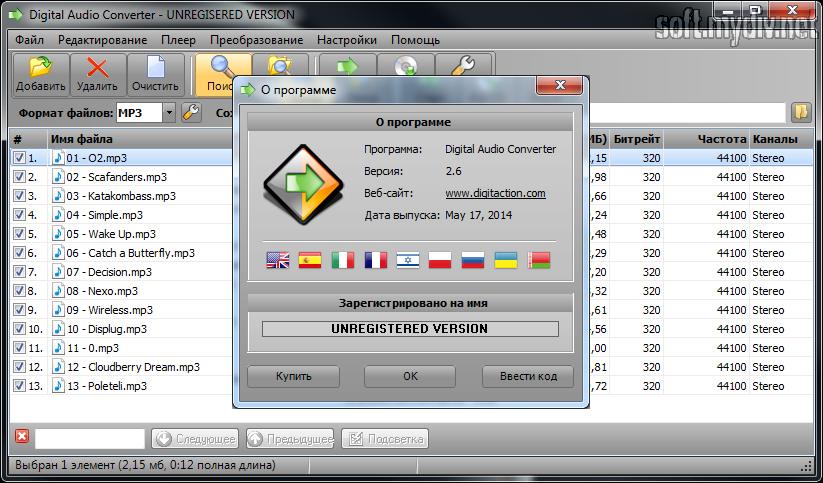Viewport: 823px width, 483px height.
Task: Click the music file icon for 08 - Nexo.mp3
Action: tap(58, 291)
